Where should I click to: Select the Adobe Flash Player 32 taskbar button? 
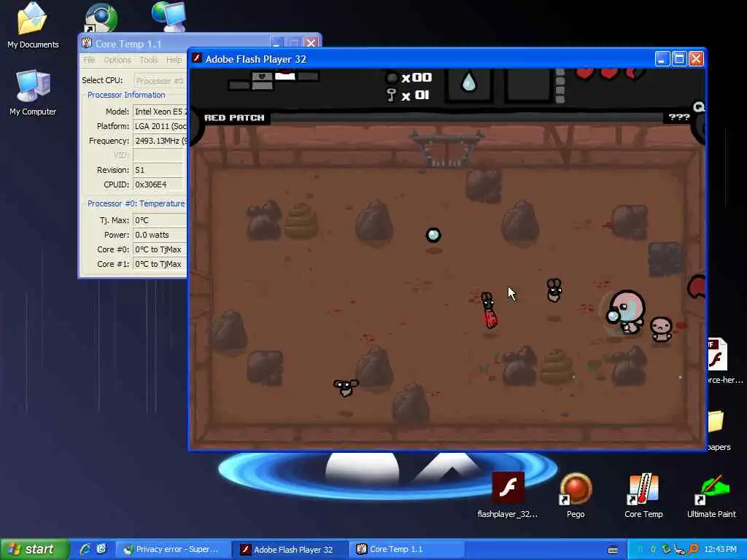tap(290, 549)
